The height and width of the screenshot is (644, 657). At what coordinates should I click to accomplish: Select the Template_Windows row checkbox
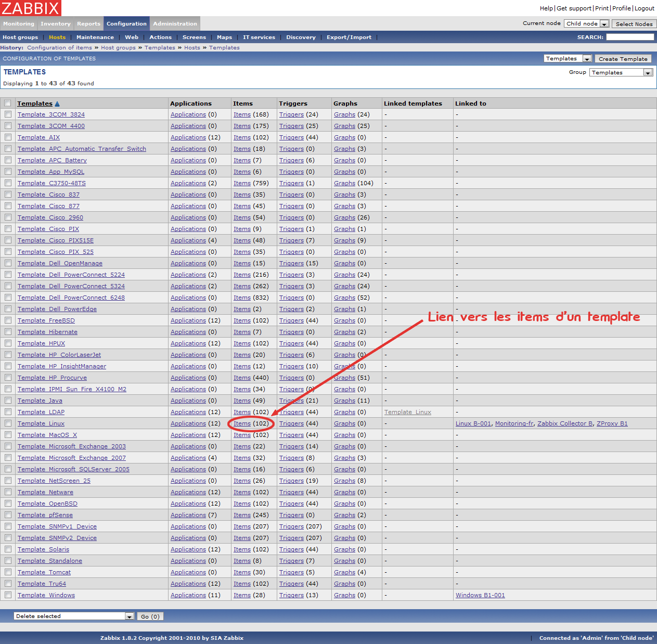tap(8, 595)
